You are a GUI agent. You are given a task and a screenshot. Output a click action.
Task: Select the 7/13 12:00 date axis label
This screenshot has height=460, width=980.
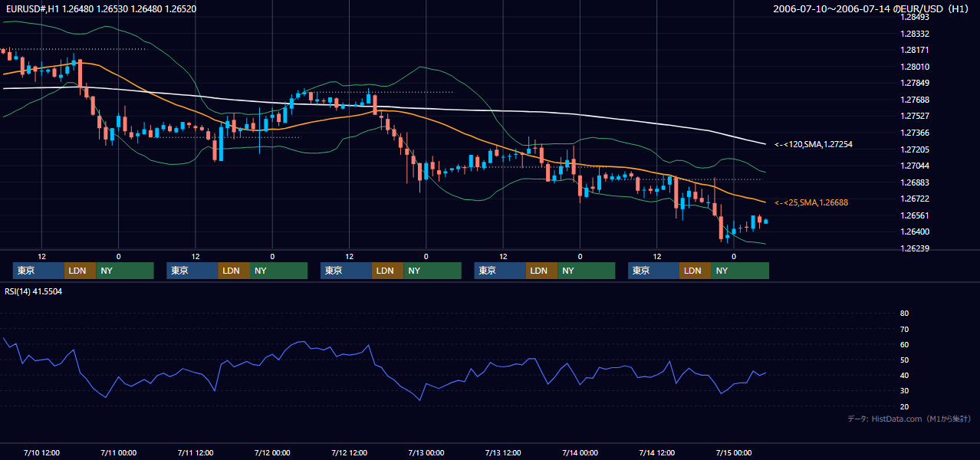point(503,452)
